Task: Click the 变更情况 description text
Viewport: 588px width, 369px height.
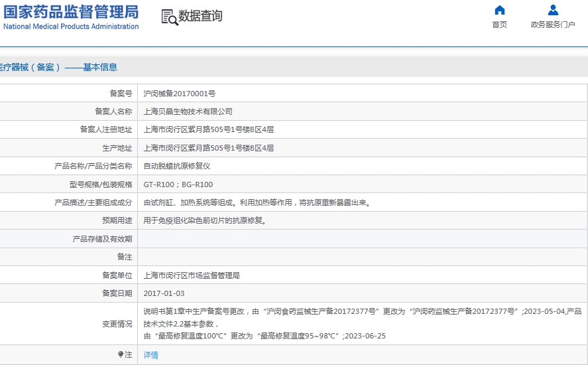Action: pos(362,324)
